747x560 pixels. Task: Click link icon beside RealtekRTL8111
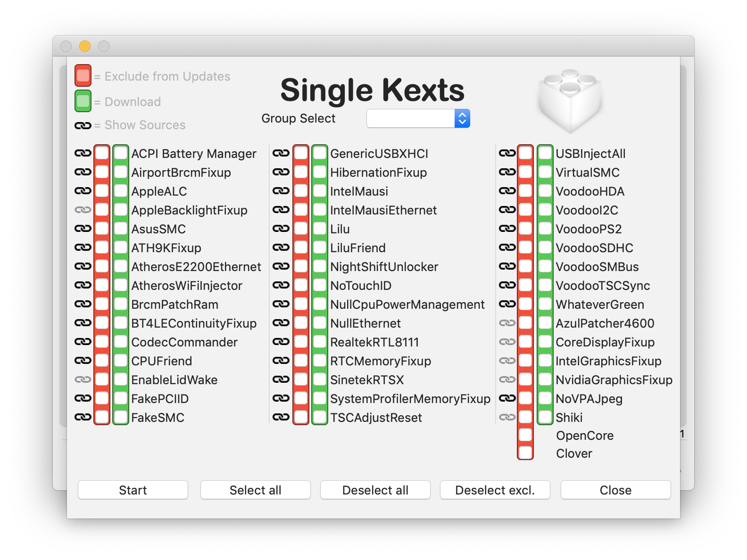click(x=281, y=342)
